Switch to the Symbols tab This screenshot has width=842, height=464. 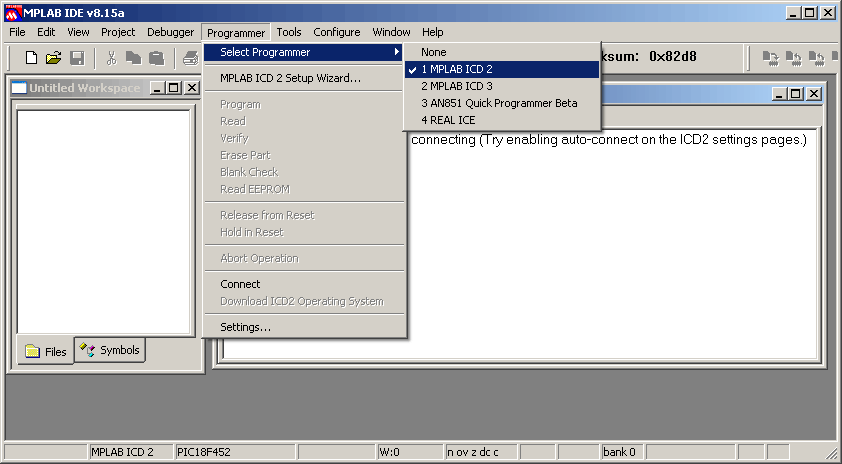click(110, 350)
